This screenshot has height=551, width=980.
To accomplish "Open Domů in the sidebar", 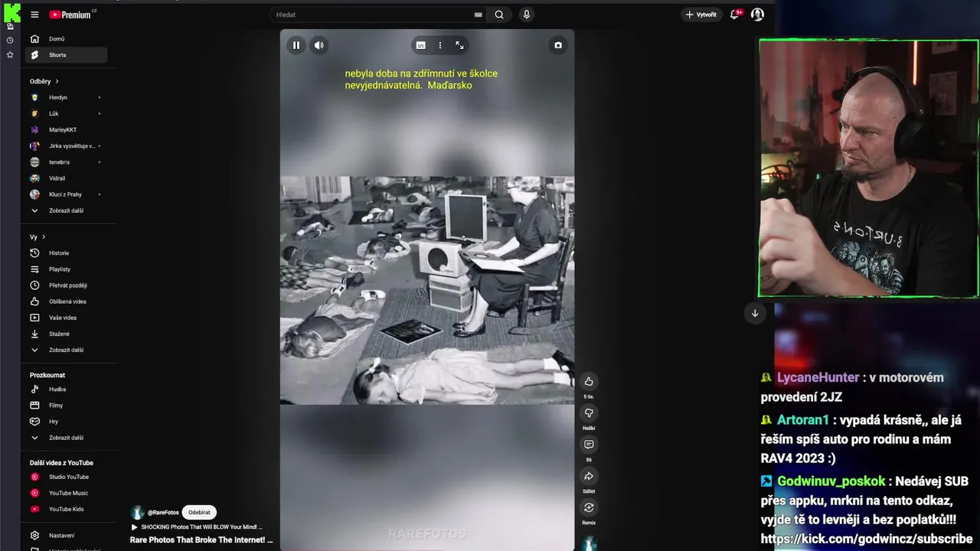I will point(66,39).
